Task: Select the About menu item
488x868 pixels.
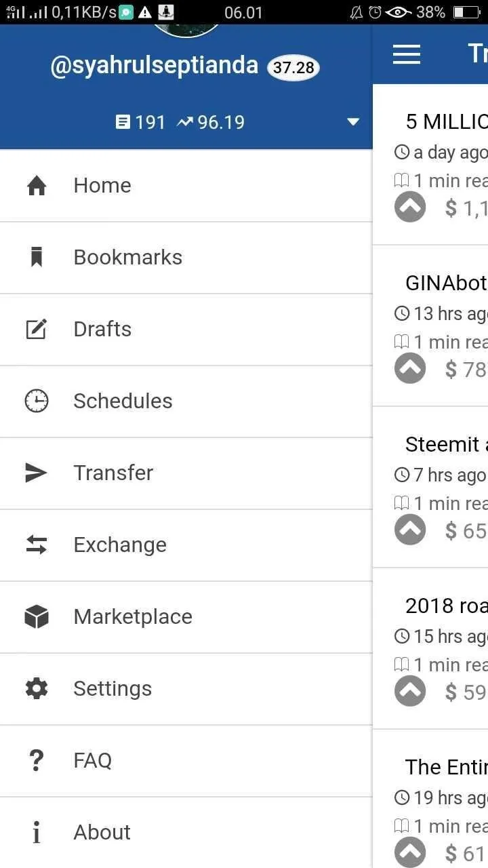Action: coord(186,833)
